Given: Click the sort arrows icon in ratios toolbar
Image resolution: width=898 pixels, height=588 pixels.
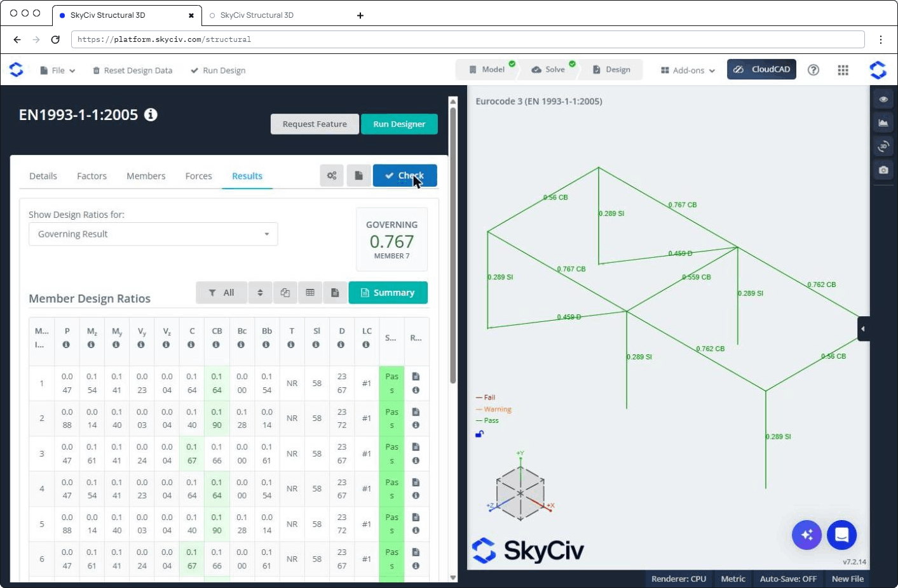Looking at the screenshot, I should pos(260,293).
